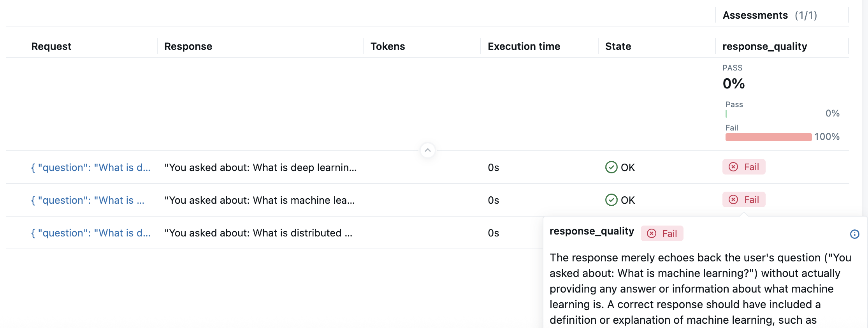The width and height of the screenshot is (868, 328).
Task: Click the red Fail 100% bar
Action: tap(768, 137)
